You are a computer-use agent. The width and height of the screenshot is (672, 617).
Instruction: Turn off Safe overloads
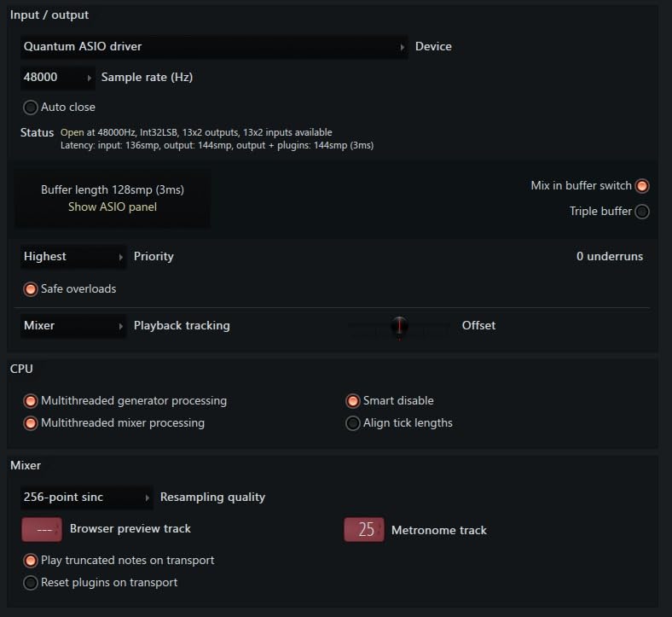coord(31,289)
